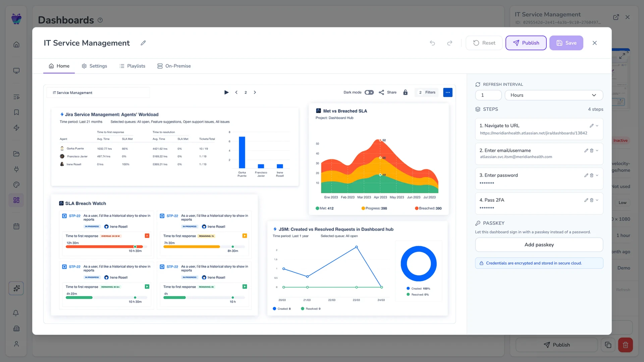Click the IT Service Management preview title field
This screenshot has width=644, height=362.
click(x=98, y=93)
